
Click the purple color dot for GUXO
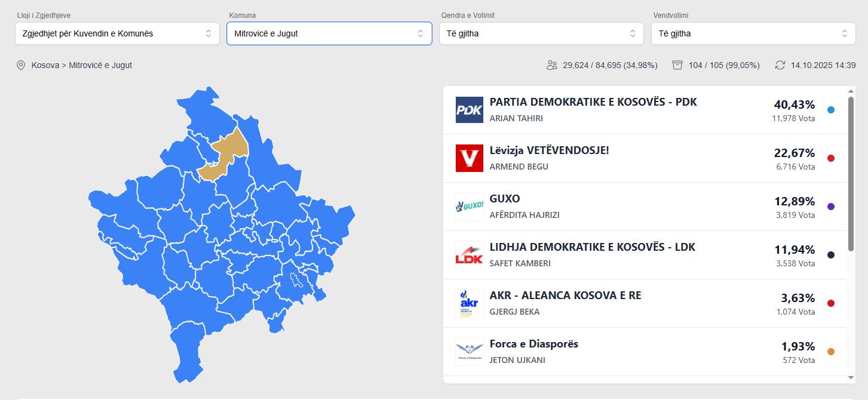pyautogui.click(x=831, y=207)
